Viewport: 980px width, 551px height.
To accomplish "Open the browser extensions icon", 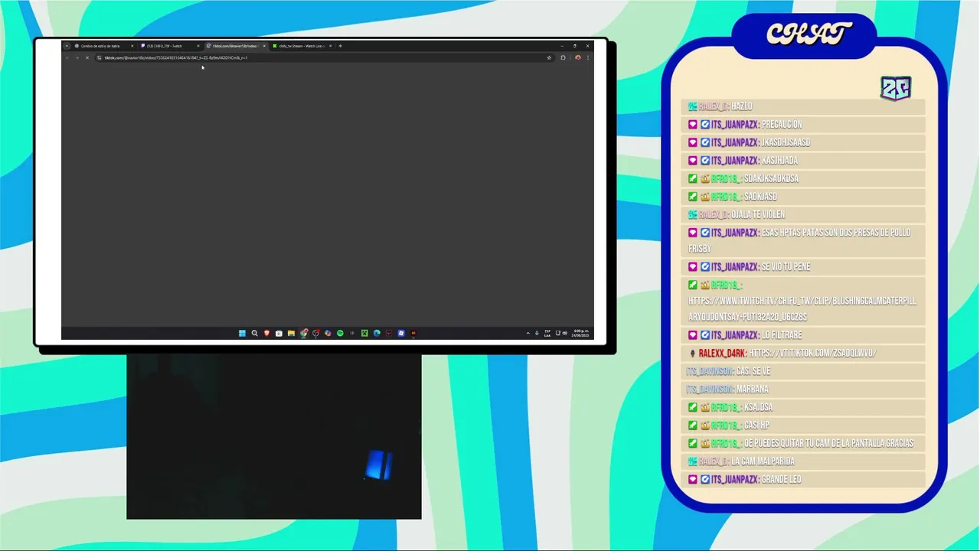I will point(563,57).
